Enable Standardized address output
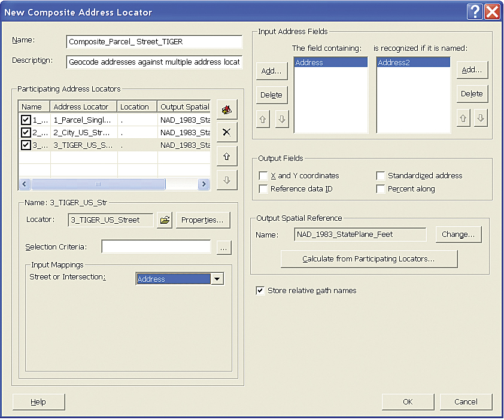This screenshot has width=504, height=420. click(x=381, y=176)
